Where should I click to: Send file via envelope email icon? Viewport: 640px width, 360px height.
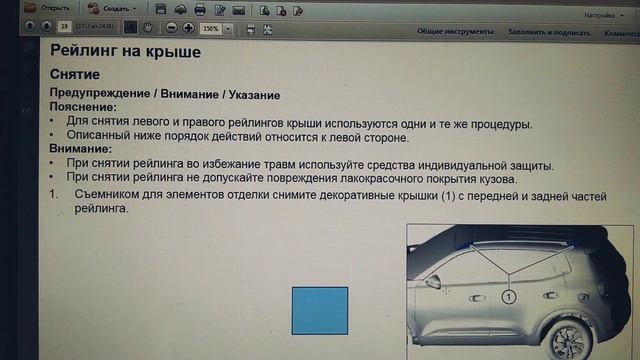[239, 10]
